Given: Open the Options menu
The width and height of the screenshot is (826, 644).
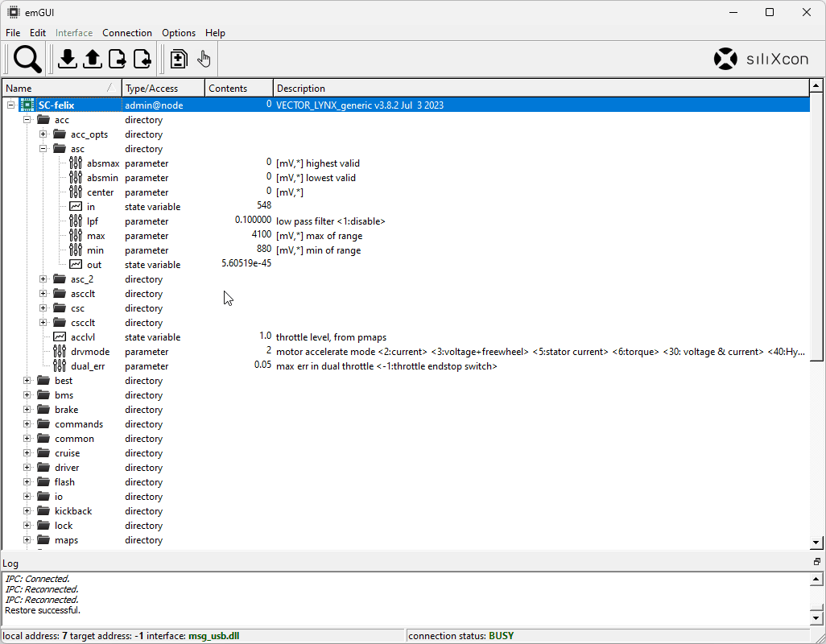Looking at the screenshot, I should coord(179,33).
